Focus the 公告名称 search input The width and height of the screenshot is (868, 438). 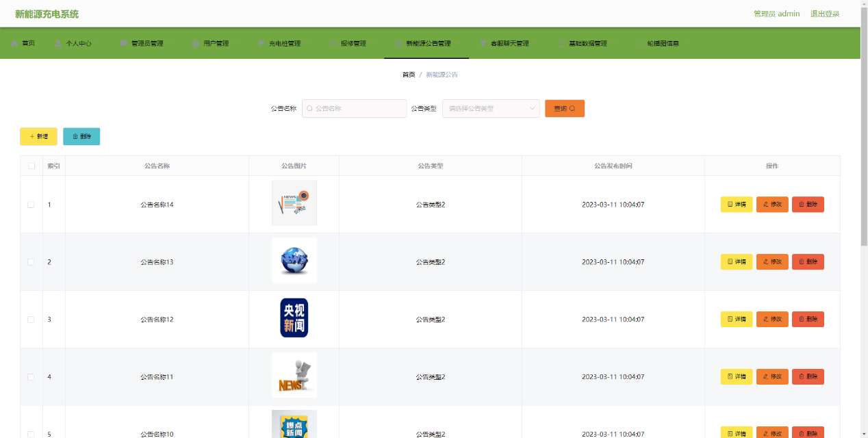pos(354,108)
